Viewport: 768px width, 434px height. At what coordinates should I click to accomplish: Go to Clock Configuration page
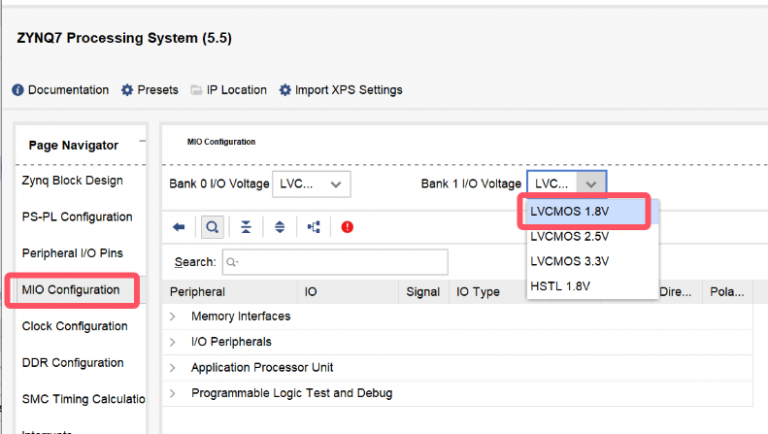tap(72, 326)
